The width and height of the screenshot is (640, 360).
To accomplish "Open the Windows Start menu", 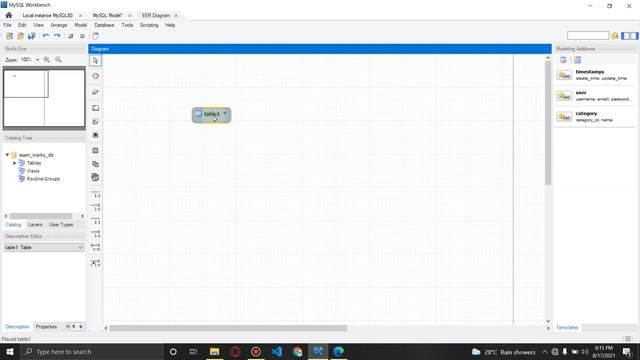I will (10, 351).
